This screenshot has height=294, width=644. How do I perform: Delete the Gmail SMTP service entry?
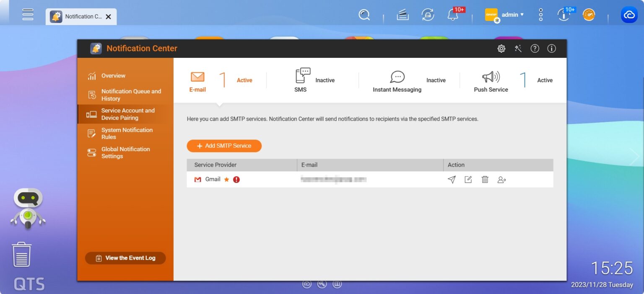(x=485, y=179)
